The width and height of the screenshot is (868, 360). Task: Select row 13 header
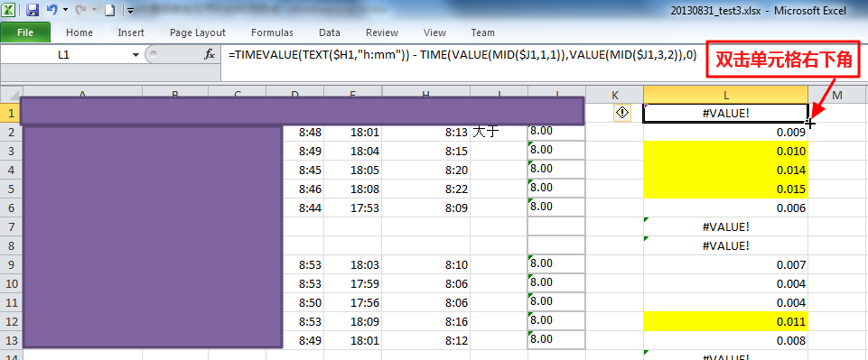pos(11,339)
